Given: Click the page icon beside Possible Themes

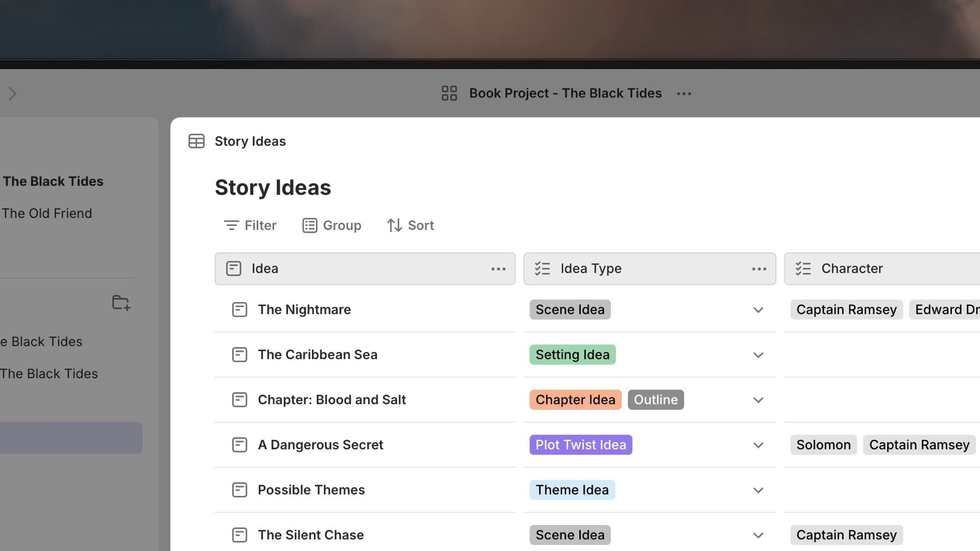Looking at the screenshot, I should 239,490.
